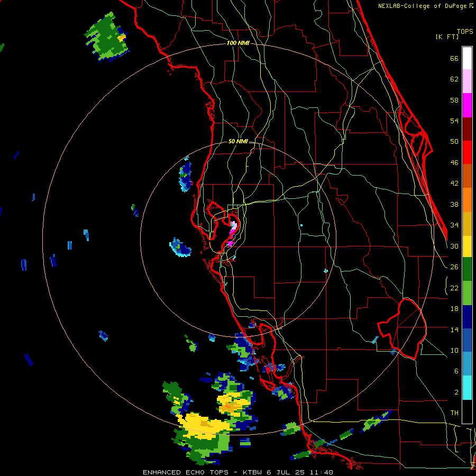Viewport: 476px width, 476px height.
Task: Select the orange 42 kft legend swatch
Action: pyautogui.click(x=467, y=200)
